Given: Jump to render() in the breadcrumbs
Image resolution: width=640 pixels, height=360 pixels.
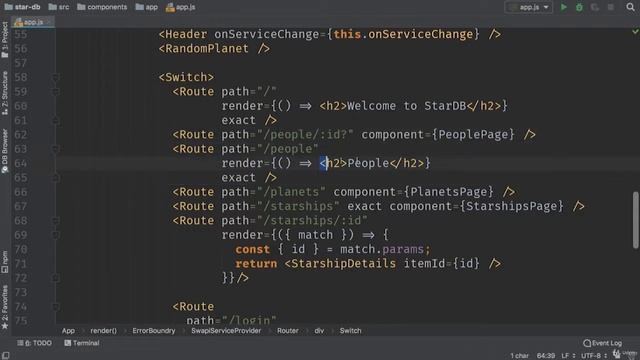Looking at the screenshot, I should 103,331.
